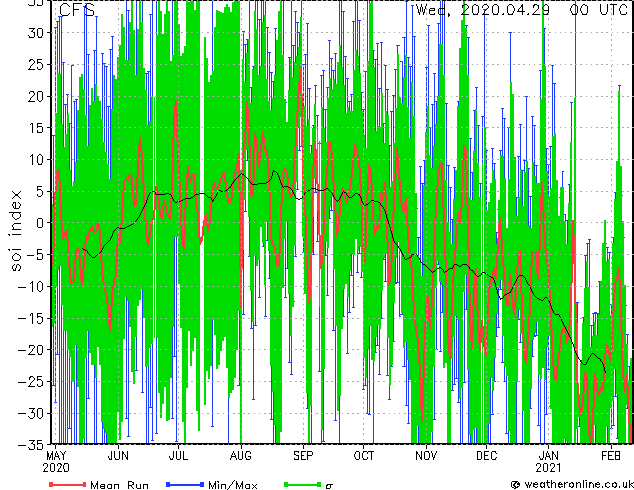Click the y-axis value -30
The width and height of the screenshot is (634, 490).
point(31,413)
